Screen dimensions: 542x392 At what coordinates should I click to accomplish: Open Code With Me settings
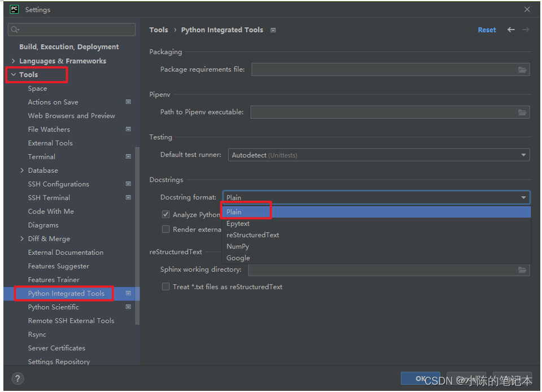pos(51,211)
